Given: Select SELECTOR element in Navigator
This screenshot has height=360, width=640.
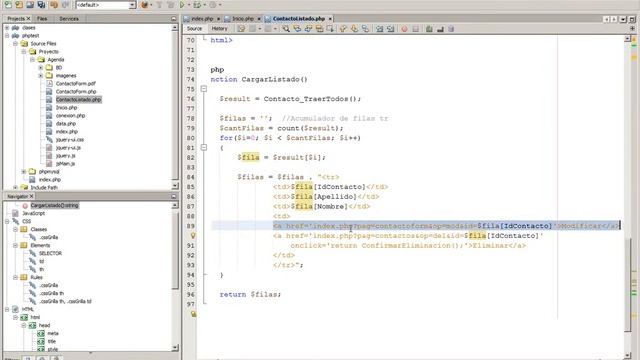Looking at the screenshot, I should pos(50,253).
